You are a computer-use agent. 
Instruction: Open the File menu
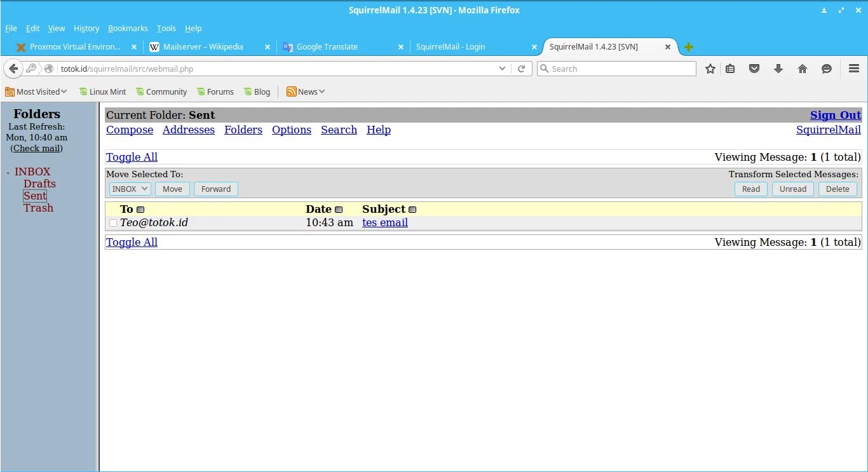click(x=11, y=29)
